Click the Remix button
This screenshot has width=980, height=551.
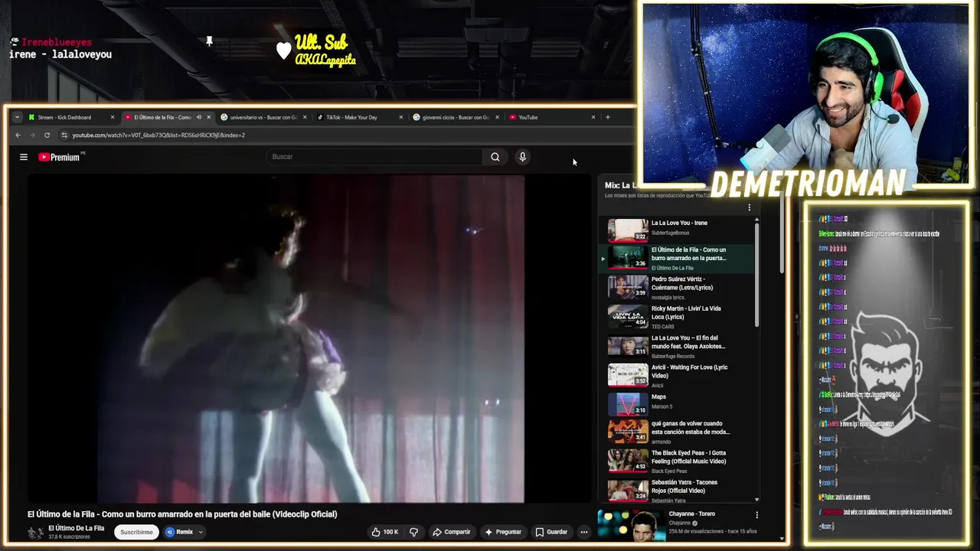pos(180,532)
